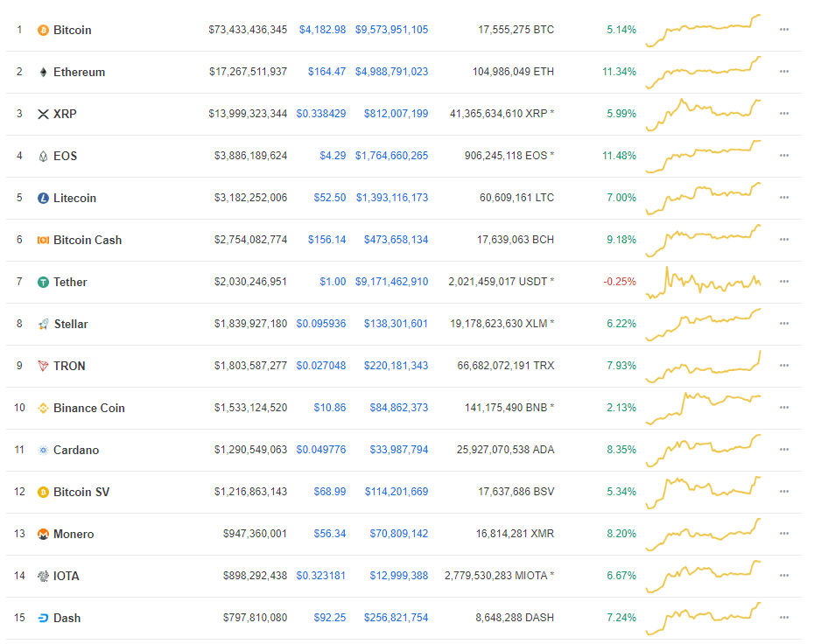Viewport: 814px width, 644px height.
Task: Click the Bitcoin Cash name link
Action: click(x=88, y=240)
